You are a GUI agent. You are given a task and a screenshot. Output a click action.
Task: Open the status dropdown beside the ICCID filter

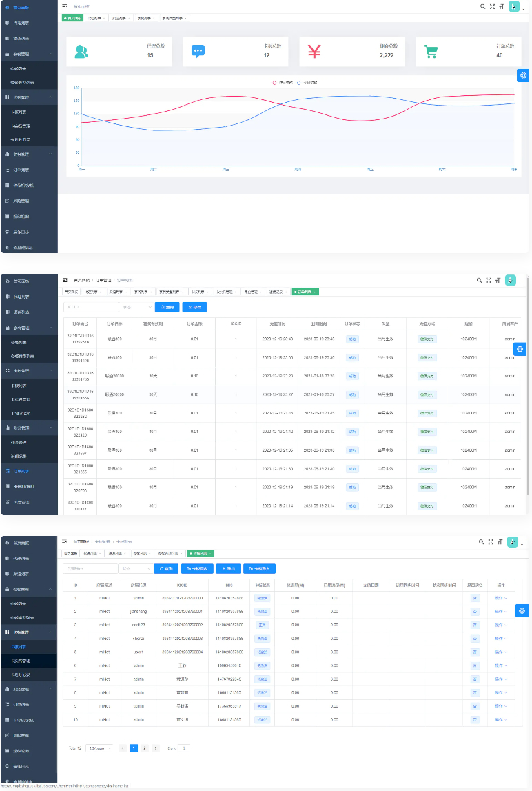135,306
